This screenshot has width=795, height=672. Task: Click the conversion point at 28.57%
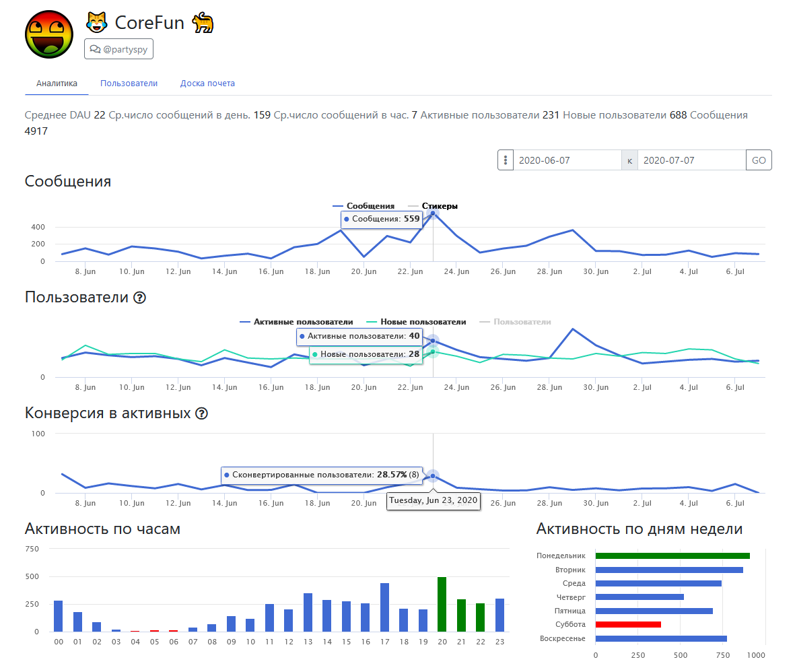tap(433, 476)
